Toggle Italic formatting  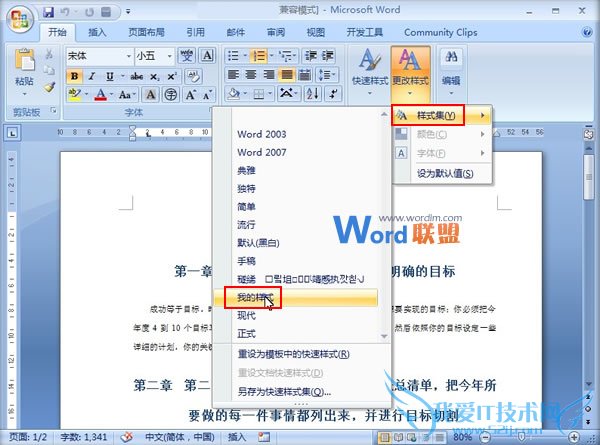pos(92,77)
